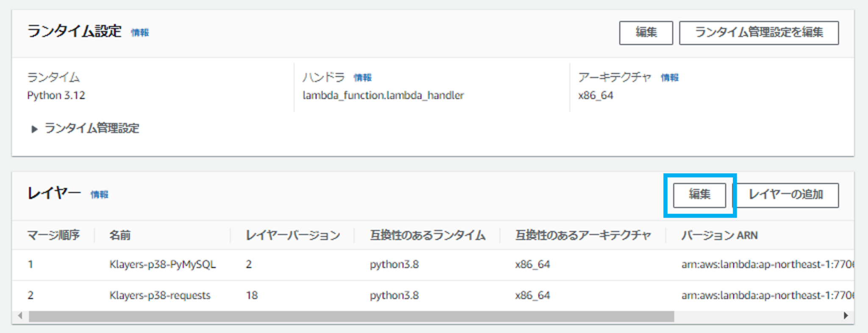Select the マージ順序 column header
Screen dimensions: 868x333
53,235
